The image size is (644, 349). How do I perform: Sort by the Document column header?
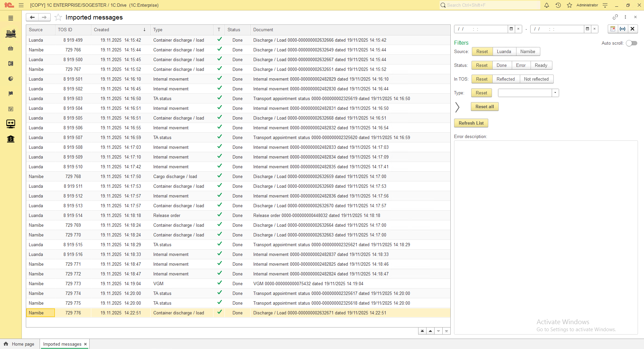click(x=350, y=30)
